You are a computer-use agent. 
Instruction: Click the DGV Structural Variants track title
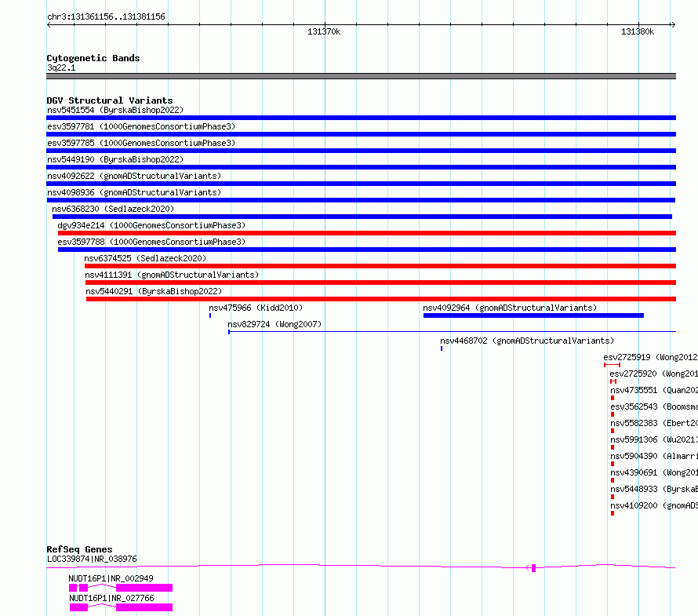(x=110, y=100)
